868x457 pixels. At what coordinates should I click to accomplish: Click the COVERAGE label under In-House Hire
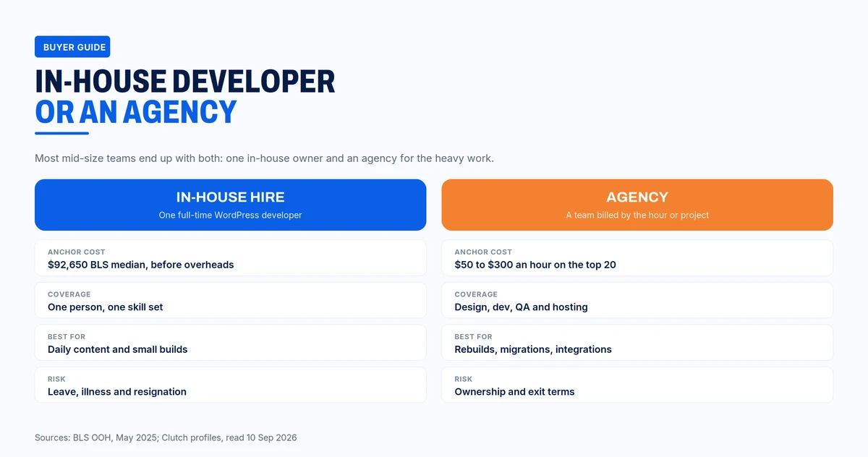[69, 294]
